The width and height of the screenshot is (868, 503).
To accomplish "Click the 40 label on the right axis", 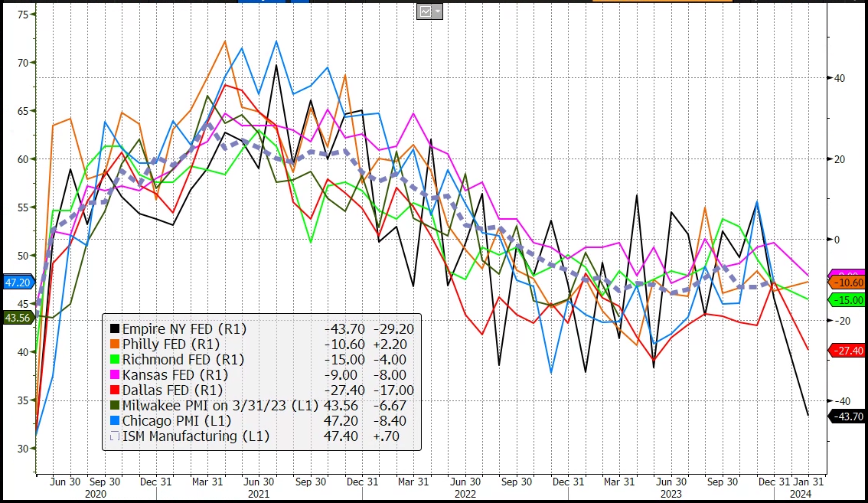I will pos(840,78).
